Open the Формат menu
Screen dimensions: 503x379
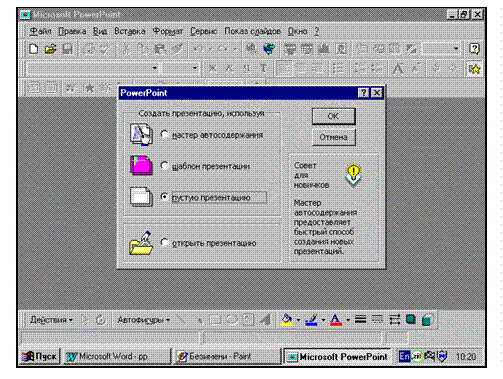pos(168,31)
